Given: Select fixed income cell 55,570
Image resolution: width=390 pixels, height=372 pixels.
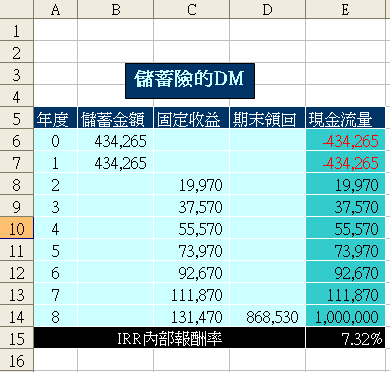Looking at the screenshot, I should click(x=191, y=228).
